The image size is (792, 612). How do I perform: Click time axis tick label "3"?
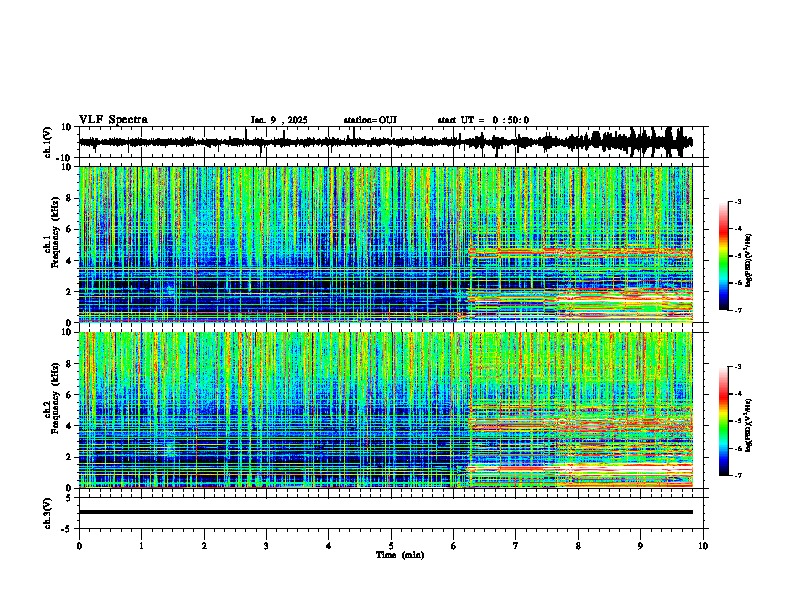[x=266, y=546]
